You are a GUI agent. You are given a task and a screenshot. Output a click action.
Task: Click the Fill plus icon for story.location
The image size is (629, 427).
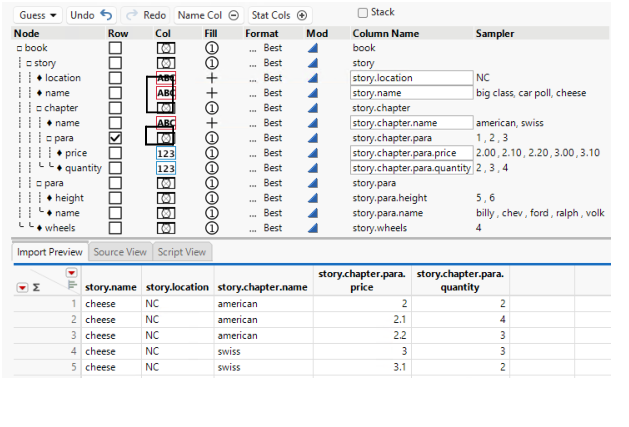(212, 78)
